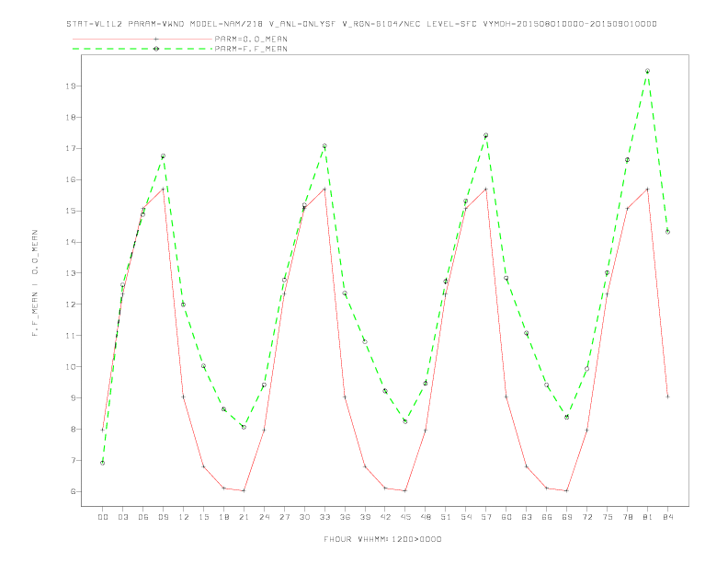Click the x-axis tick label 06
Viewport: 728px width, 563px height.
click(x=143, y=517)
